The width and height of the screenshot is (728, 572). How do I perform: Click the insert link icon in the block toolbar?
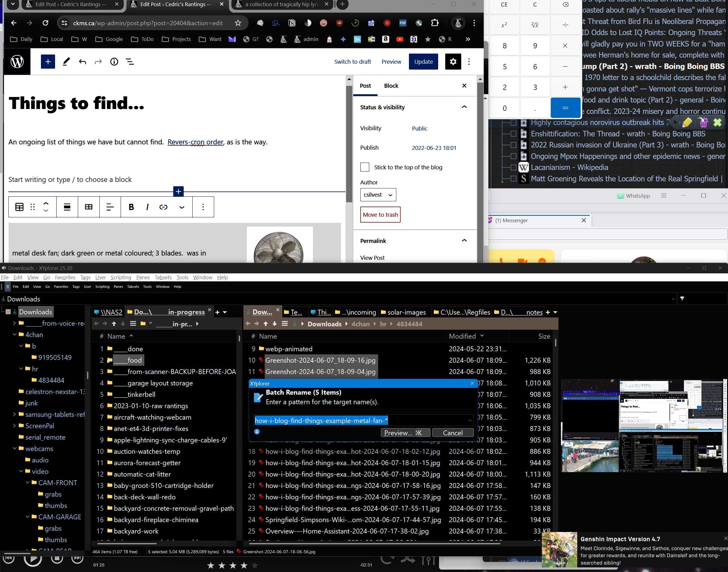tap(163, 207)
